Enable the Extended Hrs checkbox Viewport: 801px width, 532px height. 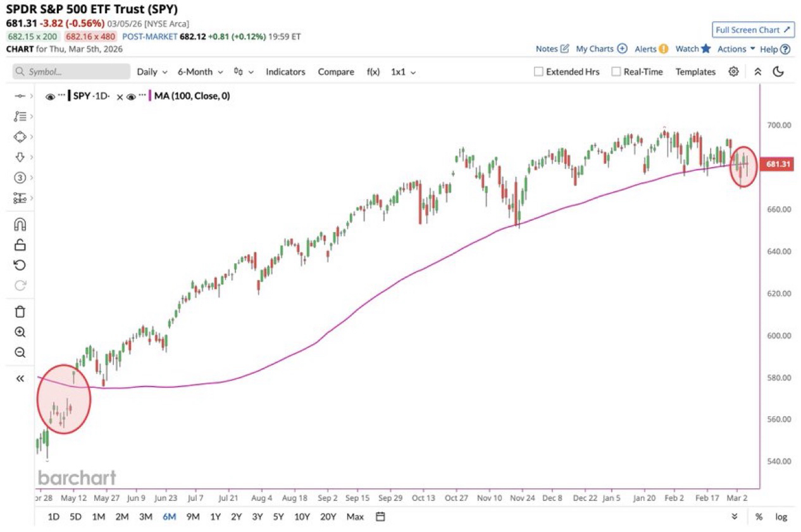538,71
